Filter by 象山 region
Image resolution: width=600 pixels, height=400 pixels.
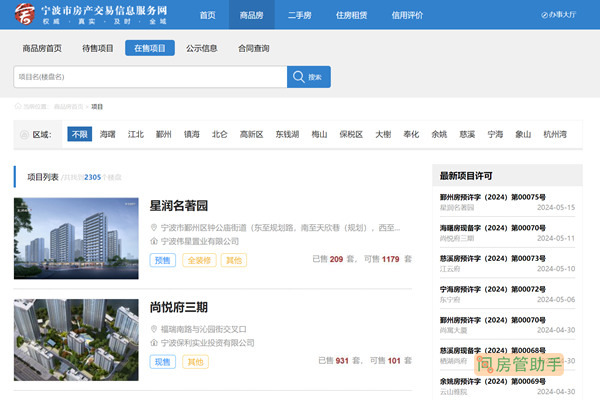[523, 134]
